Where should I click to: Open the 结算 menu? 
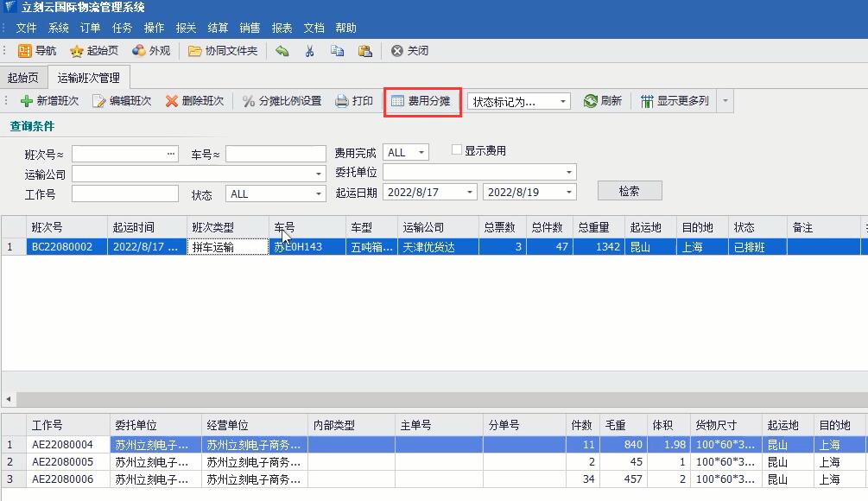[x=218, y=28]
